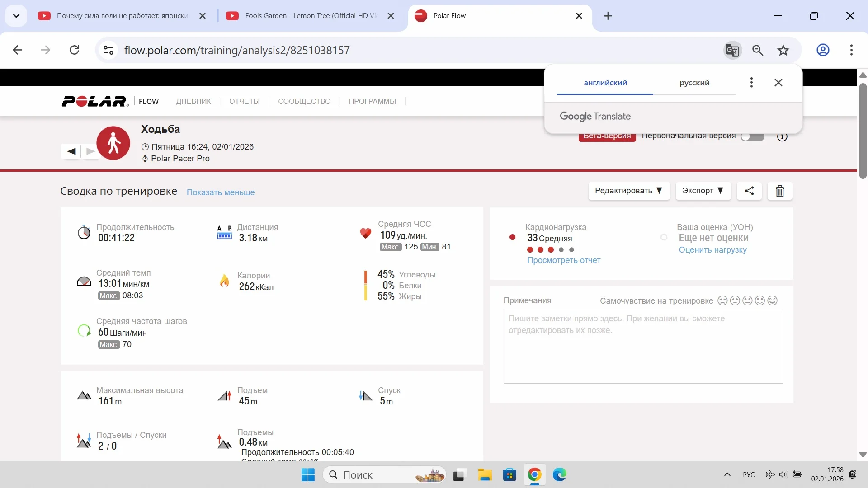868x488 pixels.
Task: Click the Google Translate icon in address bar
Action: [x=732, y=50]
